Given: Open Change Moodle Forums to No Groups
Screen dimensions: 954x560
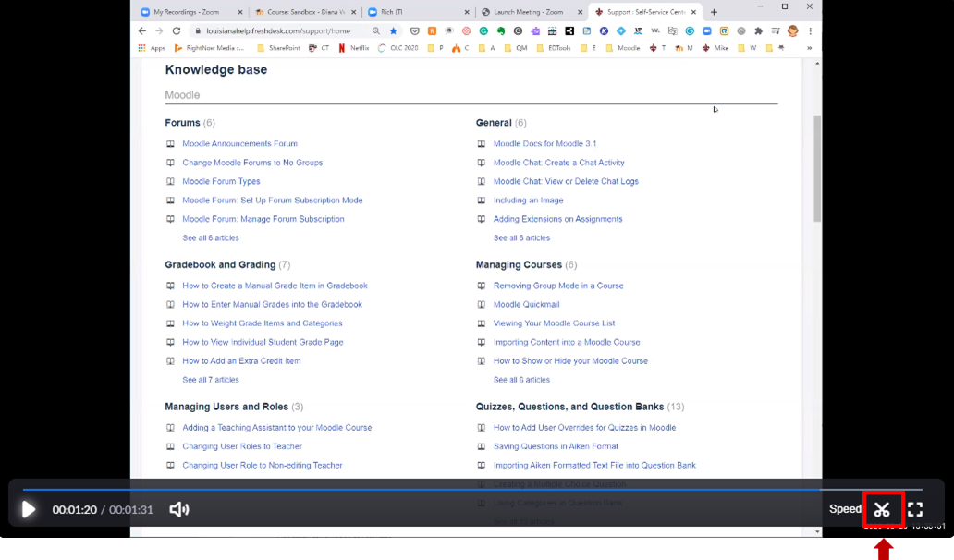Looking at the screenshot, I should tap(252, 163).
